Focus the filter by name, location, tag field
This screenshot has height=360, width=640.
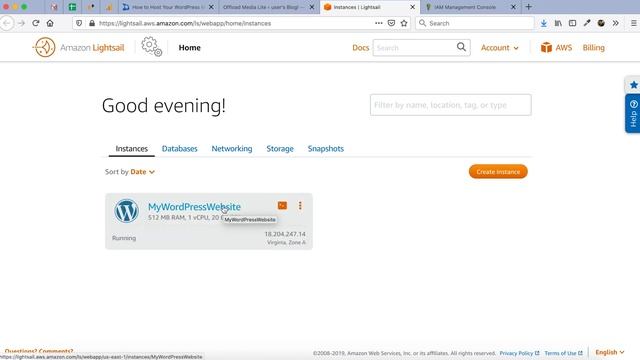click(451, 105)
